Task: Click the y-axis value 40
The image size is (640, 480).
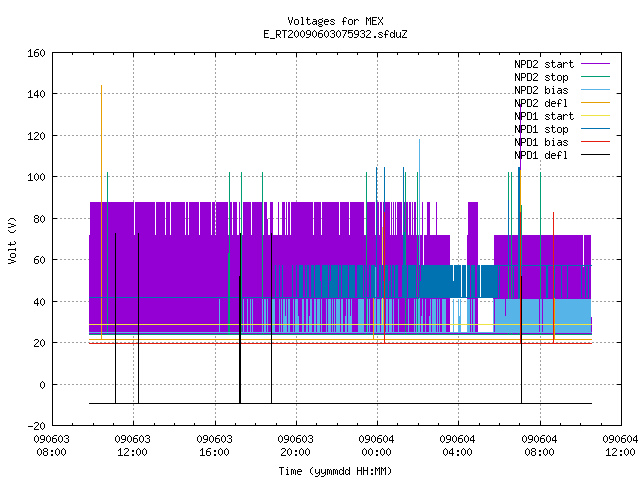Action: [x=40, y=302]
